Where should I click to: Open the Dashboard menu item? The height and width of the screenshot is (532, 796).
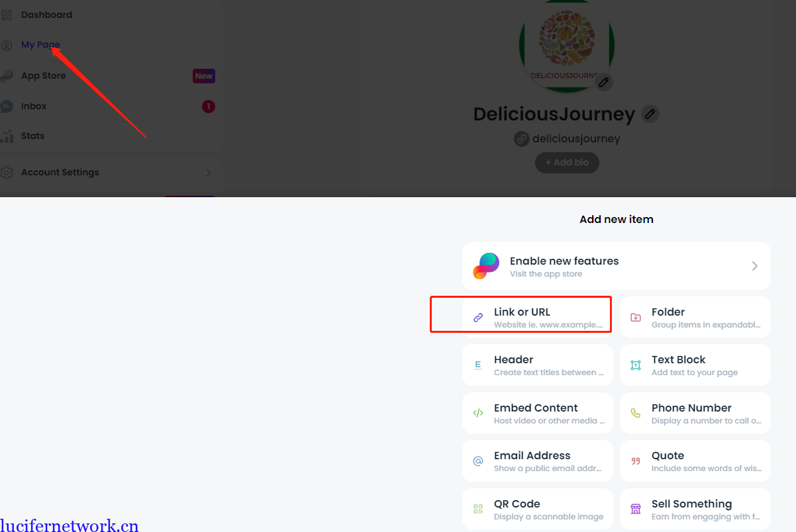(x=46, y=15)
